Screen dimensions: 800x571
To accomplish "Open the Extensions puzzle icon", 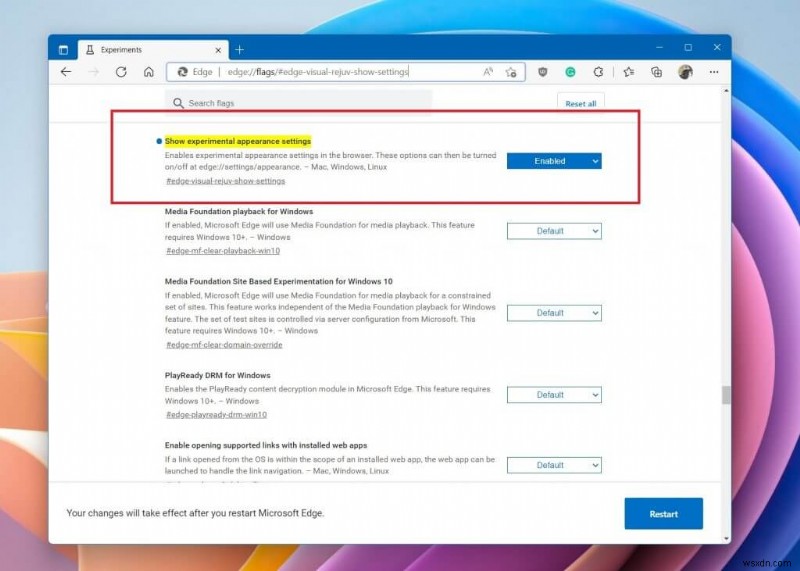I will (x=598, y=72).
